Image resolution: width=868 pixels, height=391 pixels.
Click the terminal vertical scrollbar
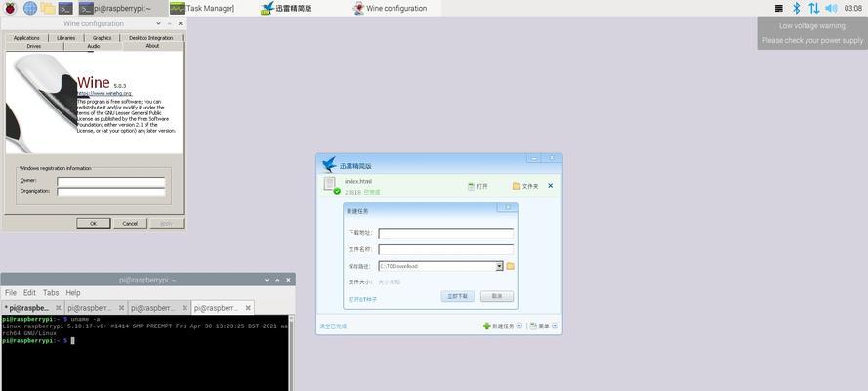292,353
